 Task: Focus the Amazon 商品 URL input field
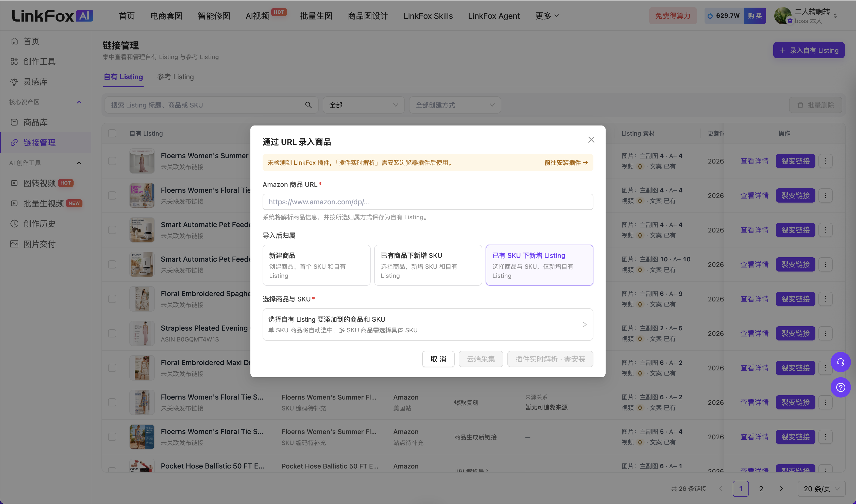(x=428, y=202)
